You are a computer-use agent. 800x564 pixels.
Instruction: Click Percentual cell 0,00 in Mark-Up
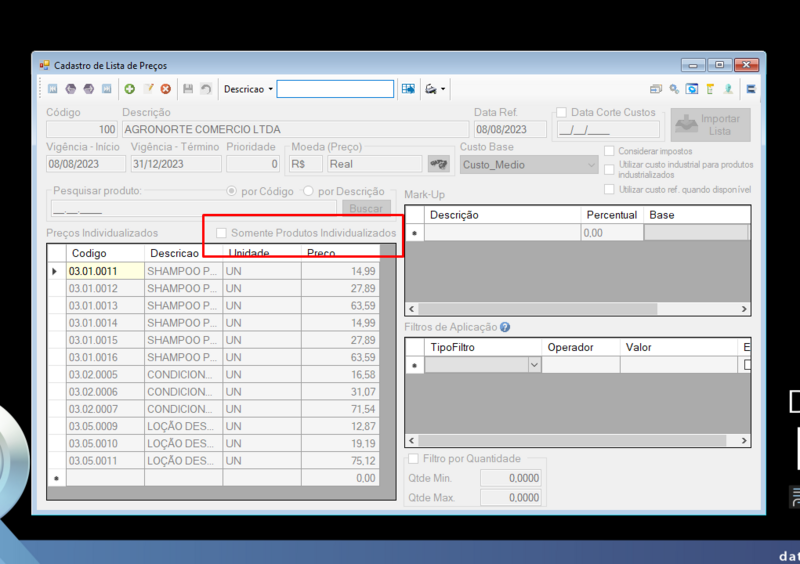(x=612, y=233)
